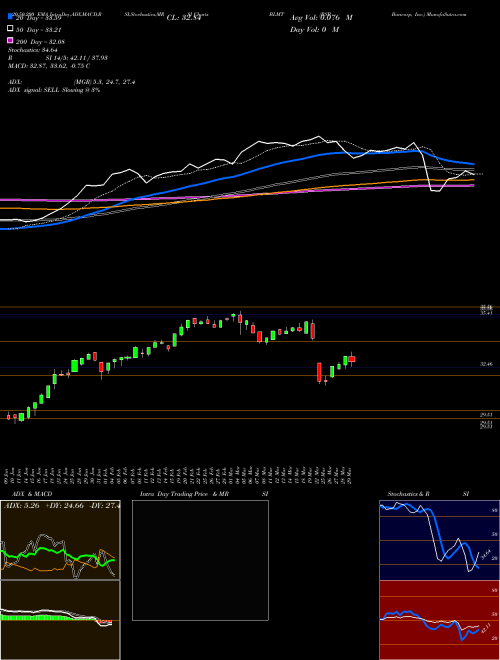Click the MunafaSutra.com site text
Image resolution: width=500 pixels, height=660 pixels.
[449, 14]
